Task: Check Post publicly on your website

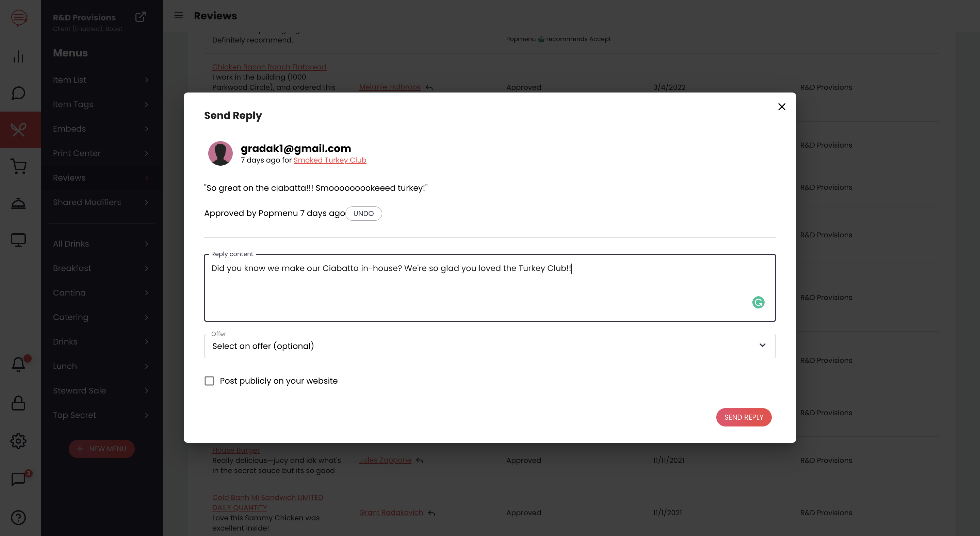Action: 209,381
